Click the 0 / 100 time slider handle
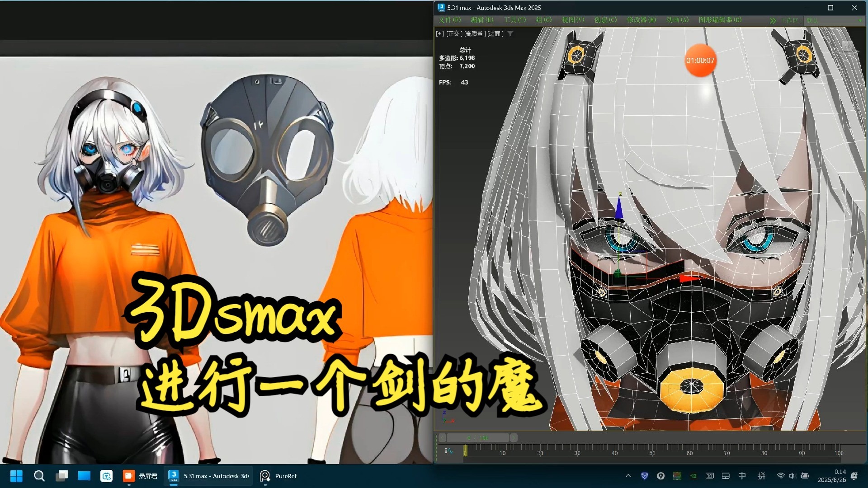The image size is (868, 488). (x=478, y=437)
